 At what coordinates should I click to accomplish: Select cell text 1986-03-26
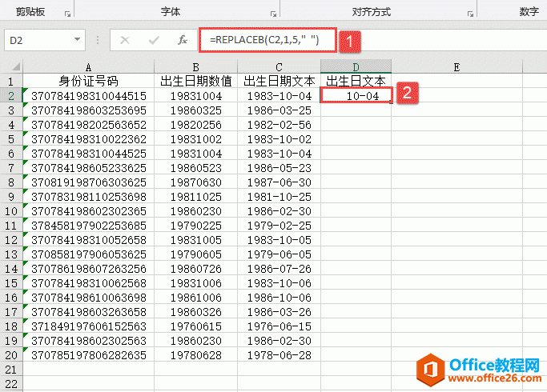coord(279,312)
